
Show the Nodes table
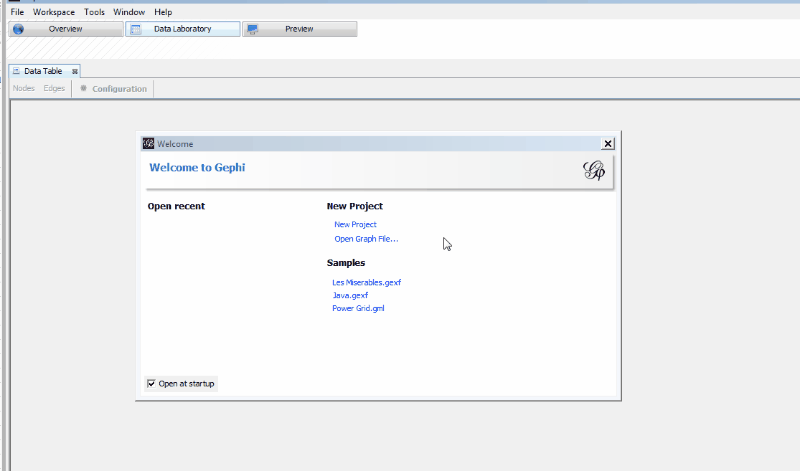pyautogui.click(x=23, y=88)
